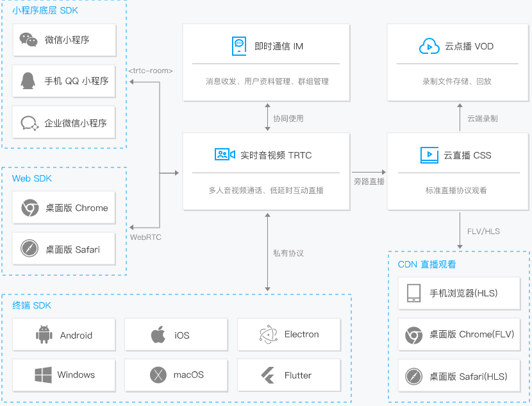
Task: Click the CSS live stream play icon
Action: (429, 155)
